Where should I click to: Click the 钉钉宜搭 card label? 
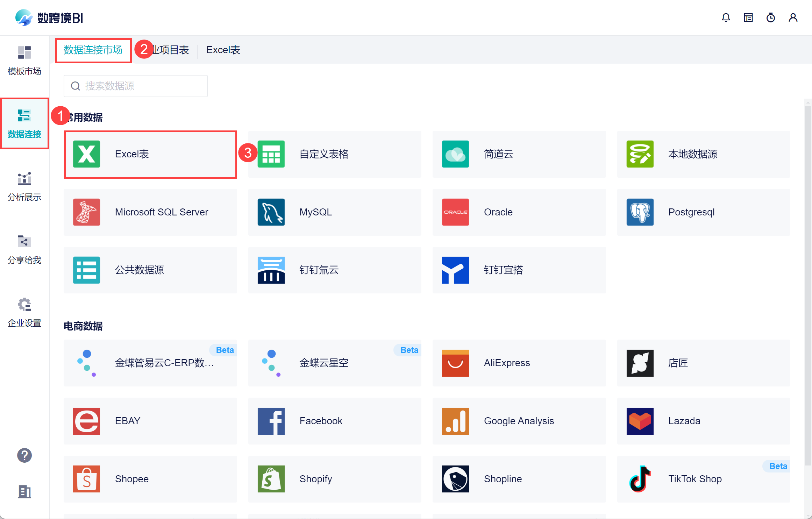[x=503, y=270]
